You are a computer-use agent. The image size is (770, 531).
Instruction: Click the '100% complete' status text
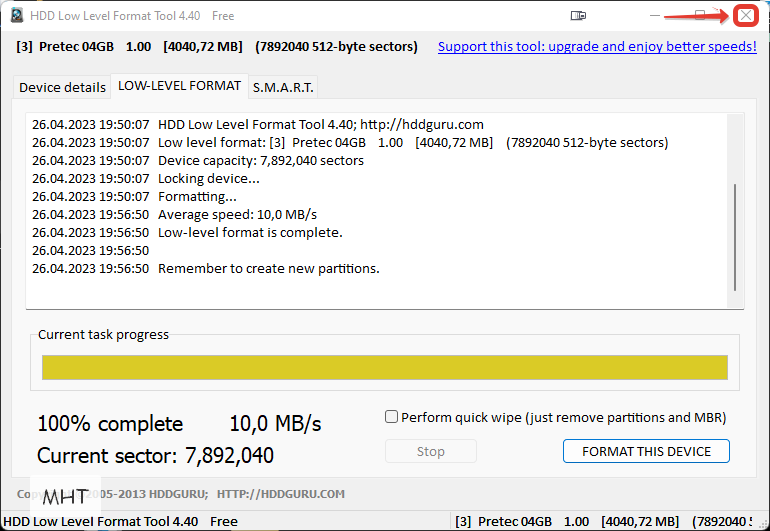110,423
